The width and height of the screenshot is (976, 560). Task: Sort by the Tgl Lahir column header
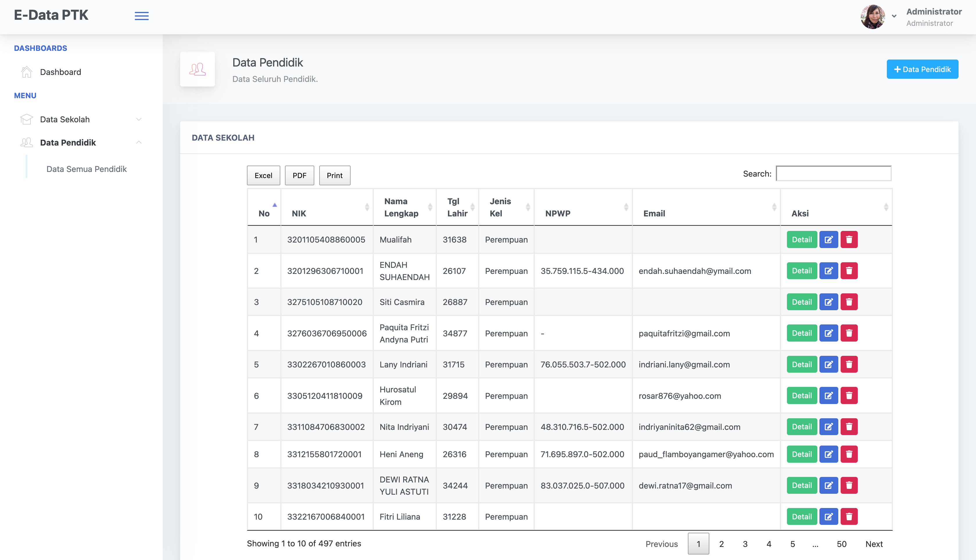point(457,207)
